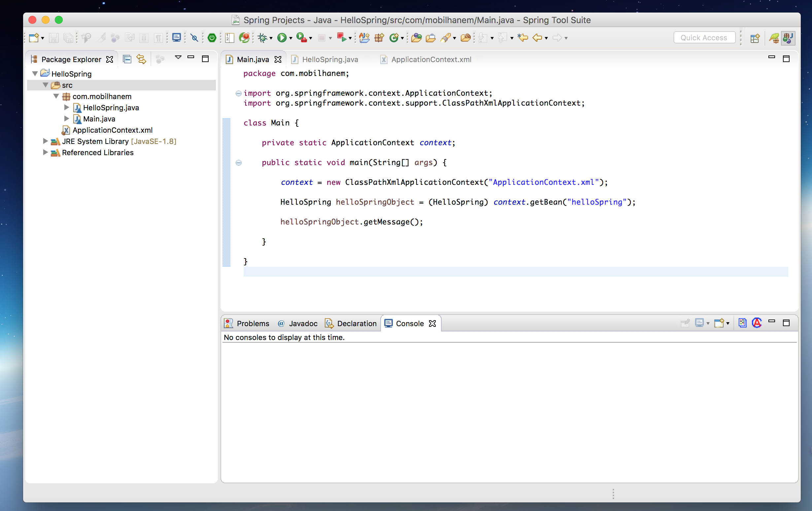This screenshot has height=511, width=812.
Task: Click the Search flashlight icon
Action: point(446,38)
